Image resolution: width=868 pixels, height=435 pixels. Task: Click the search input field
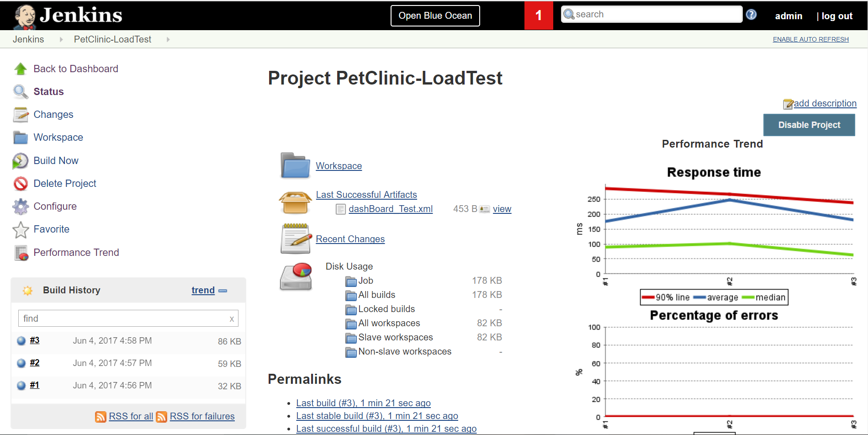(x=651, y=15)
